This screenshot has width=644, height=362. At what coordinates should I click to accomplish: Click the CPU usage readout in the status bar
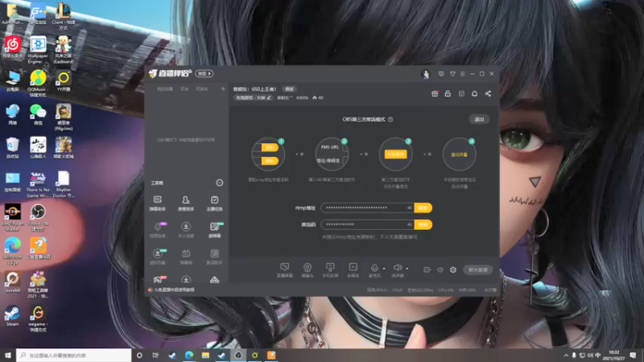(446, 290)
